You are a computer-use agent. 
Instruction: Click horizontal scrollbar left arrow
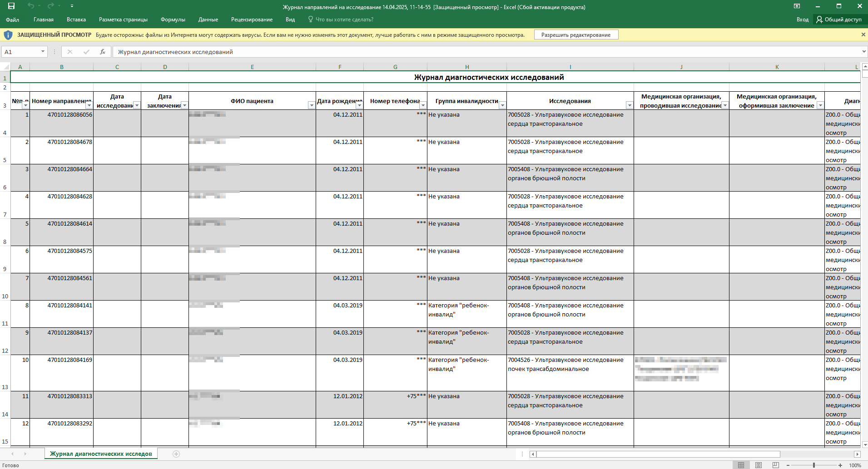pos(533,454)
